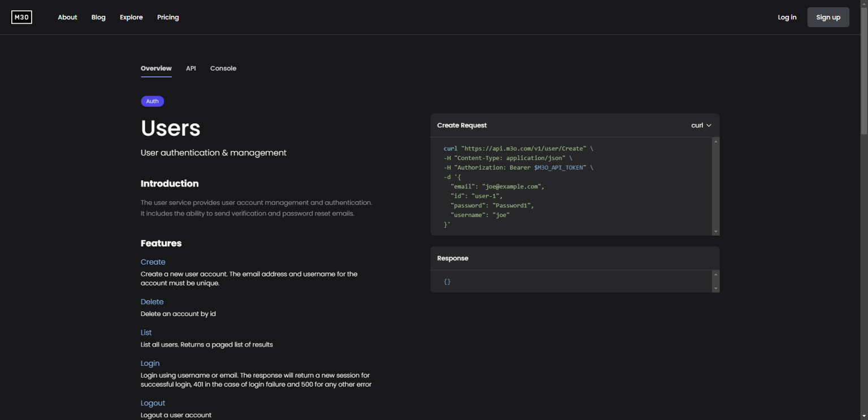This screenshot has height=420, width=868.
Task: Click the Log in link
Action: pos(787,17)
